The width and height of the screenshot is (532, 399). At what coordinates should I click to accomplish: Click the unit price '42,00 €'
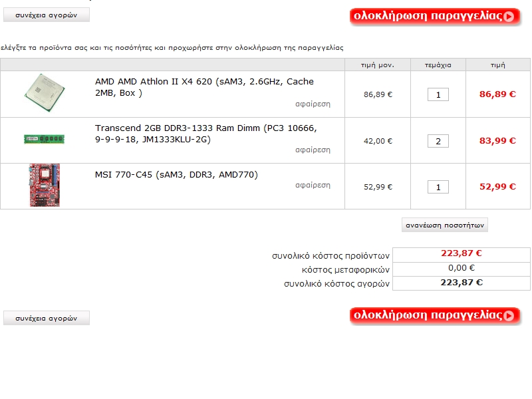378,141
